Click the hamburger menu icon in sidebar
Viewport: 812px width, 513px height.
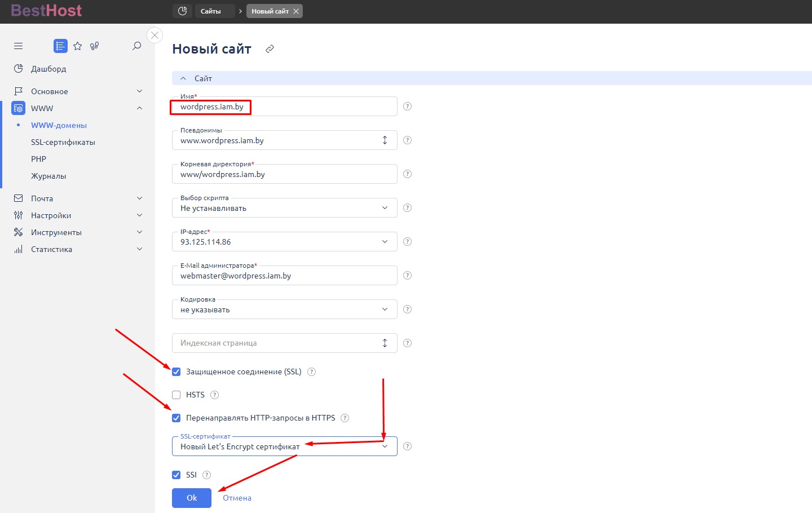(18, 46)
